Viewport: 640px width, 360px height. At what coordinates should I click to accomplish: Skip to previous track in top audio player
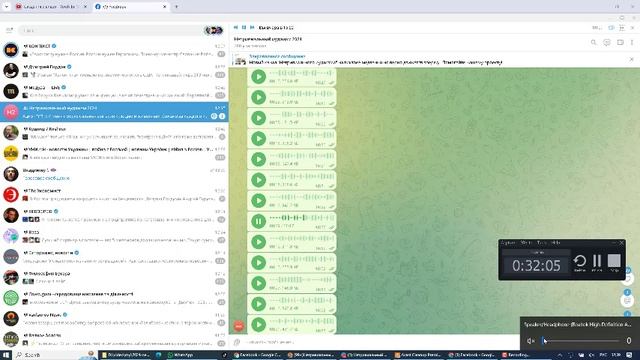[236, 27]
